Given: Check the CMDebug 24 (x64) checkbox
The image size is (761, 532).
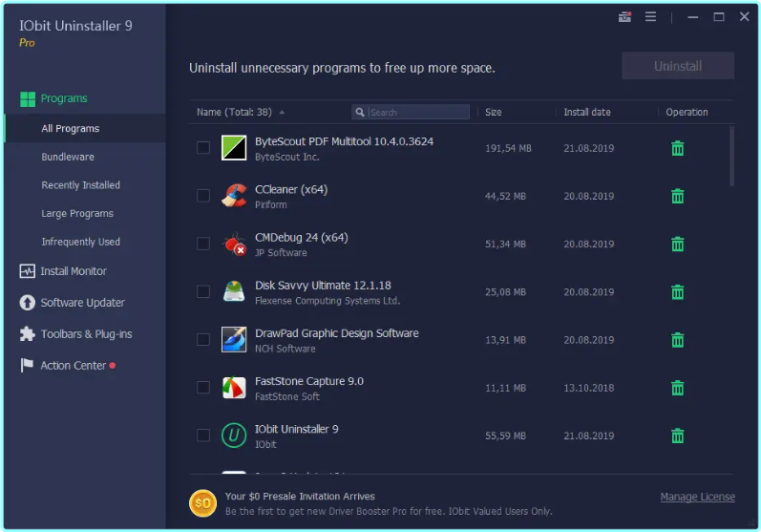Looking at the screenshot, I should [x=203, y=244].
